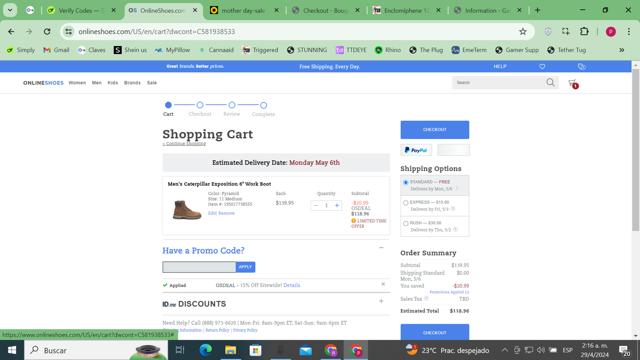Click the address bar URL

coord(156,31)
